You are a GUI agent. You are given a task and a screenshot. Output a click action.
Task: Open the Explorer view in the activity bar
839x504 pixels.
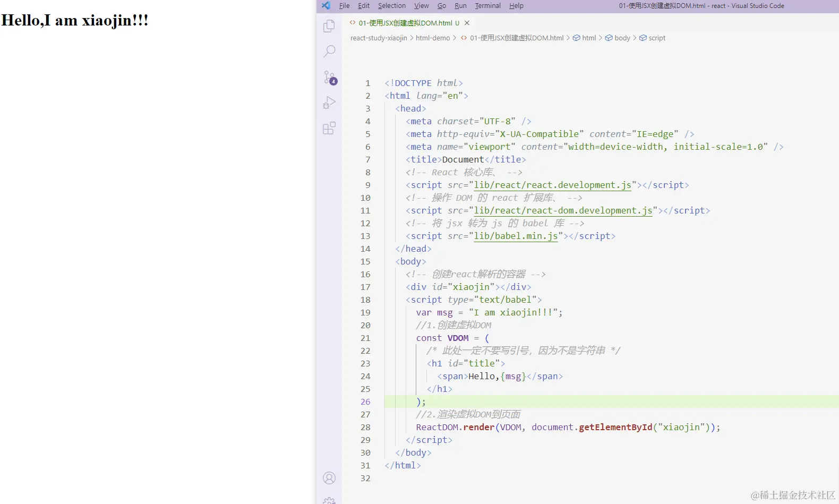coord(329,26)
